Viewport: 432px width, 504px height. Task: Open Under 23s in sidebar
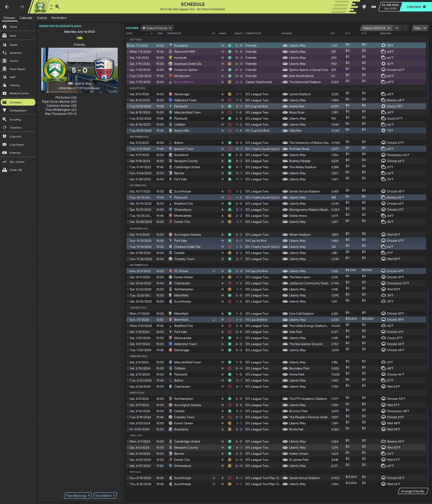[18, 170]
